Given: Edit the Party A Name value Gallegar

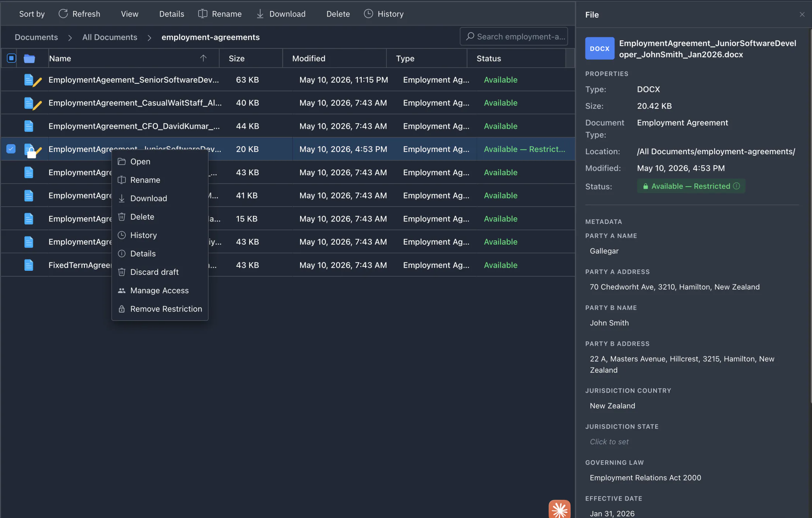Looking at the screenshot, I should [604, 251].
